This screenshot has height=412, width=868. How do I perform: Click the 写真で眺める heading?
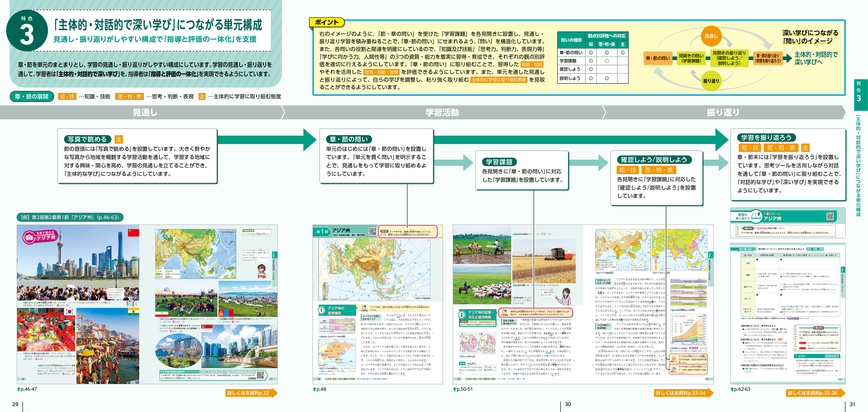[87, 139]
